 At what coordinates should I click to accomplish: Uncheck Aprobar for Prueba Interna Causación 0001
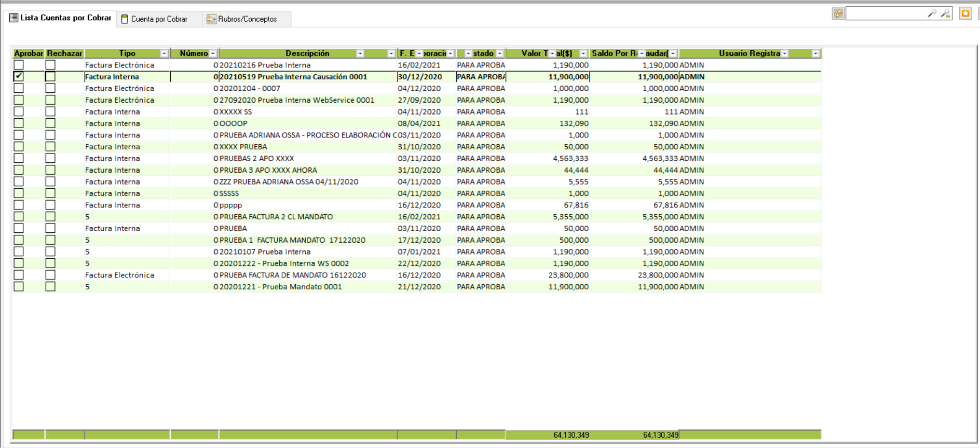[19, 77]
